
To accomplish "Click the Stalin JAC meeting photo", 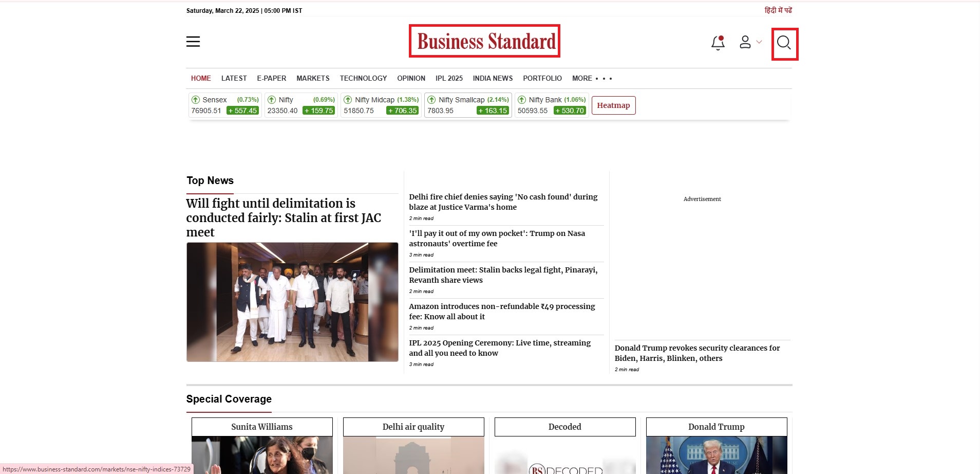I will click(x=292, y=302).
